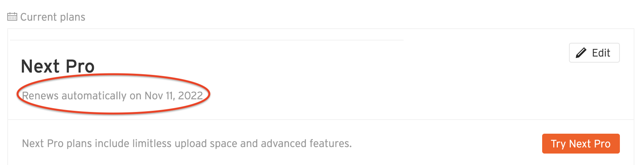
Task: Click the Nov 11, 2022 renewal date
Action: point(173,95)
